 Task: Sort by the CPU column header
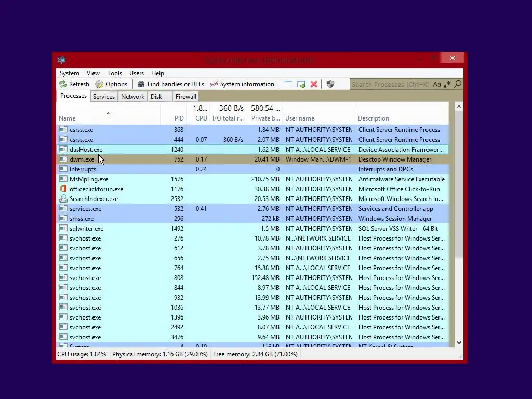pyautogui.click(x=198, y=115)
